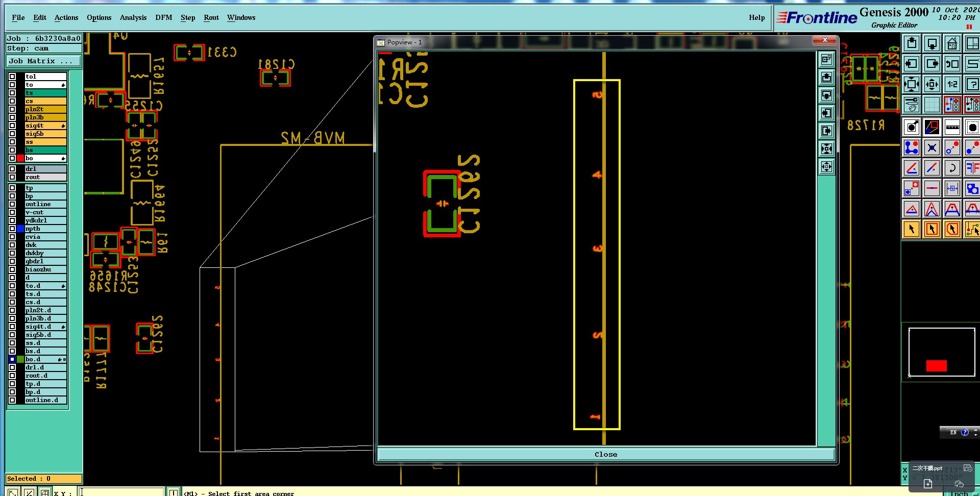Select the biaozhu layer name
Screen dimensions: 980x496
tap(45, 269)
